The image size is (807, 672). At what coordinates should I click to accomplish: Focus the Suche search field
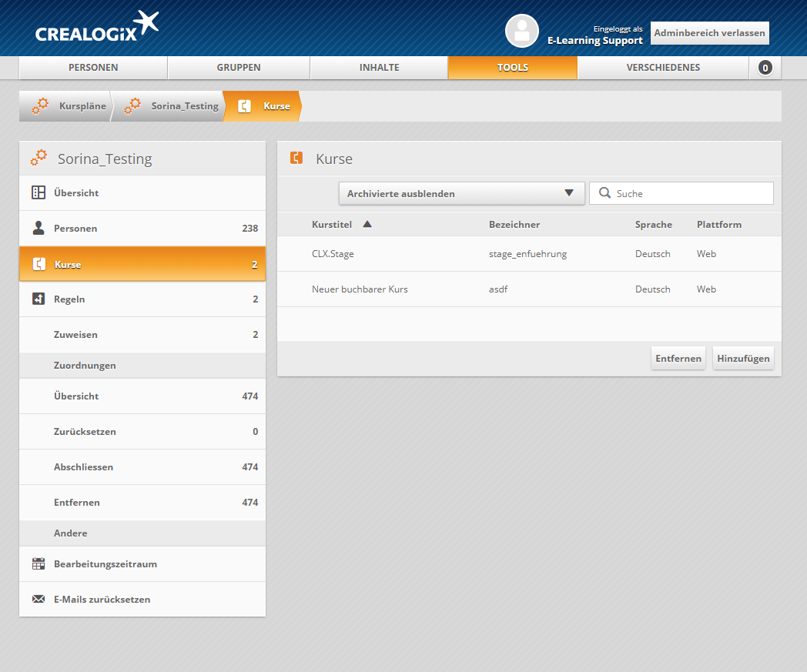[689, 193]
